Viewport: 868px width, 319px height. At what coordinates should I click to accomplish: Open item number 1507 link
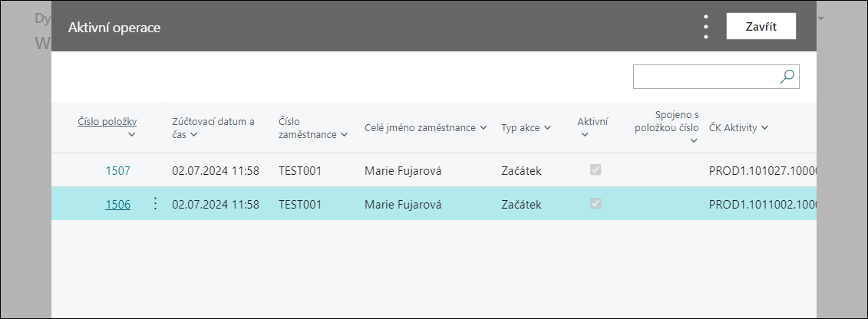coord(118,171)
